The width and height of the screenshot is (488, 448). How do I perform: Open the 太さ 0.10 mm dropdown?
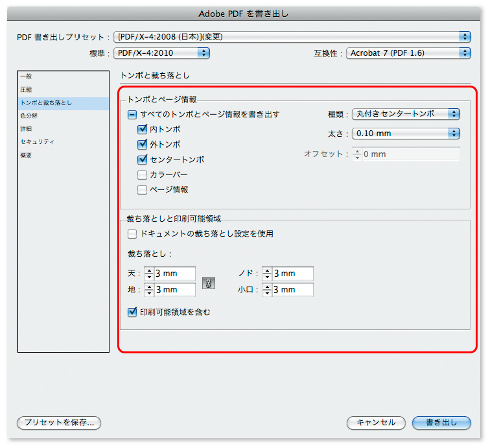pyautogui.click(x=406, y=134)
